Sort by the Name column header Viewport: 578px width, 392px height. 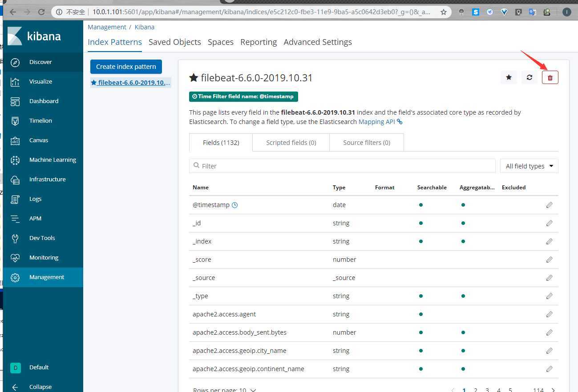(201, 188)
